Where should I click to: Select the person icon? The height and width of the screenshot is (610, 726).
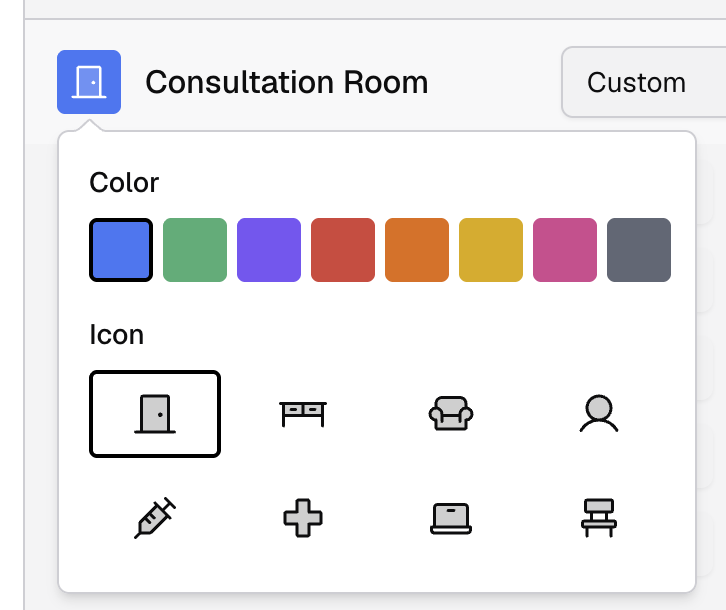click(598, 413)
